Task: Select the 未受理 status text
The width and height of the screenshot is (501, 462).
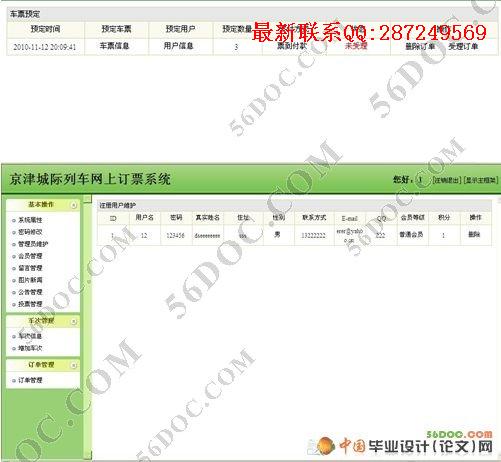Action: 356,46
